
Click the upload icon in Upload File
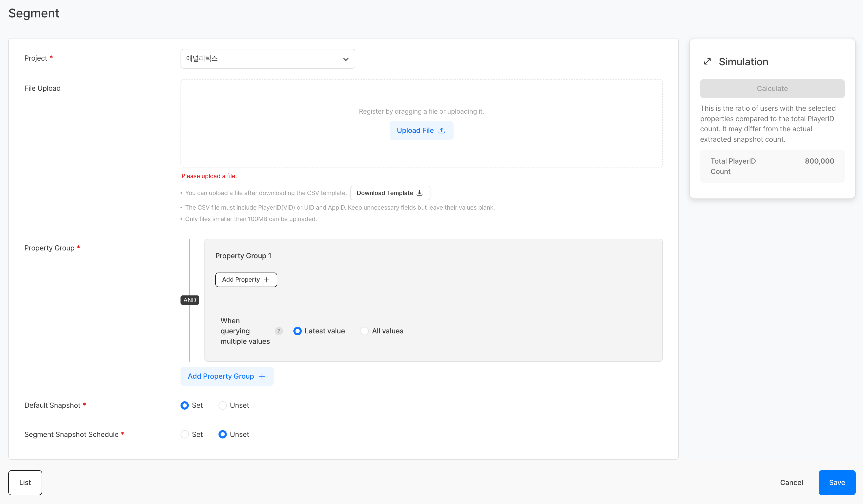click(441, 131)
